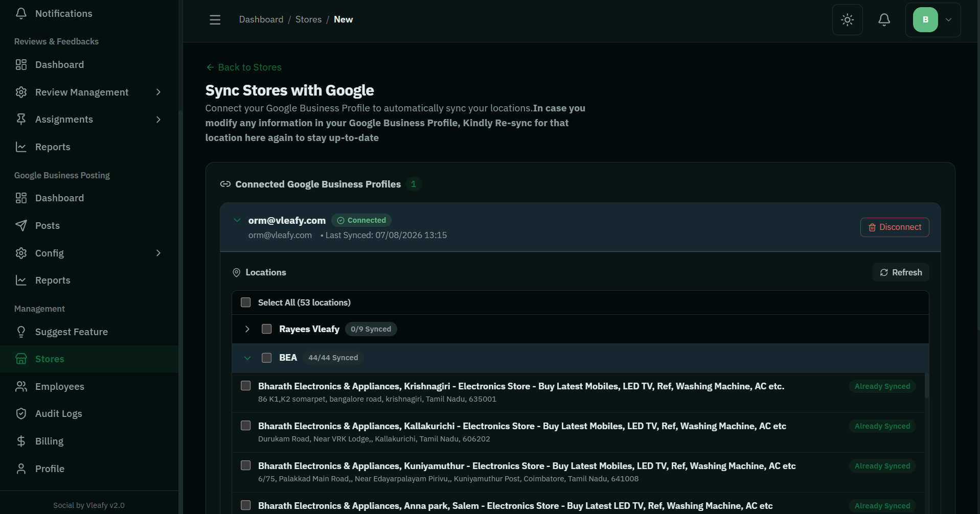Toggle the sidebar with hamburger icon
This screenshot has height=514, width=980.
[x=215, y=19]
